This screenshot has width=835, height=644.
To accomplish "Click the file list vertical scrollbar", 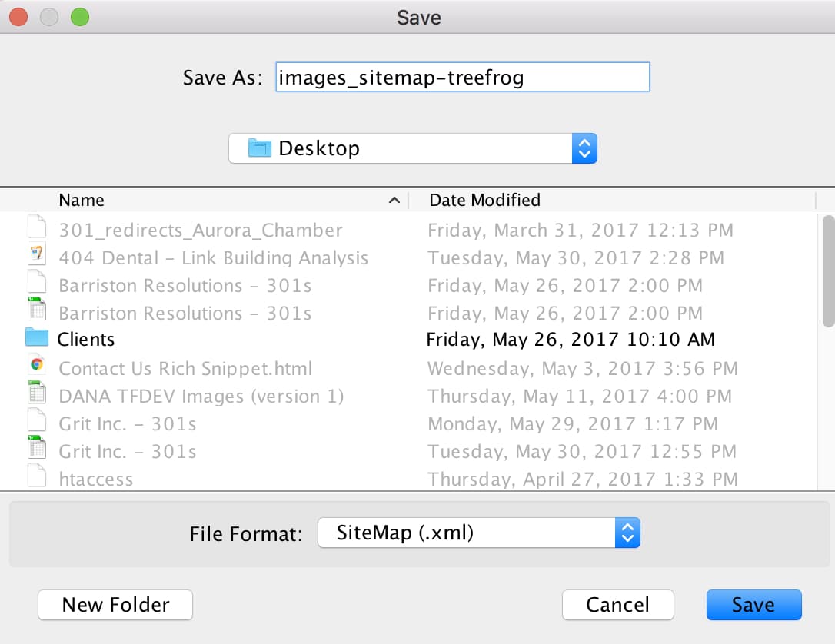I will [828, 271].
